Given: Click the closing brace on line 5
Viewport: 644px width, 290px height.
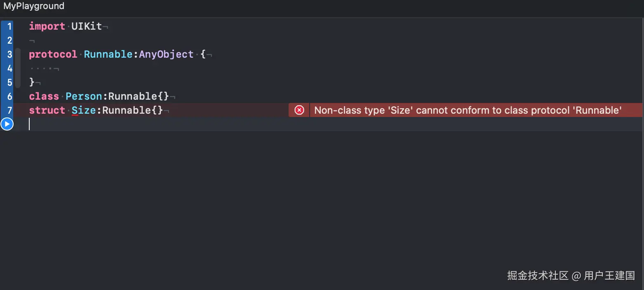Looking at the screenshot, I should click(x=32, y=82).
